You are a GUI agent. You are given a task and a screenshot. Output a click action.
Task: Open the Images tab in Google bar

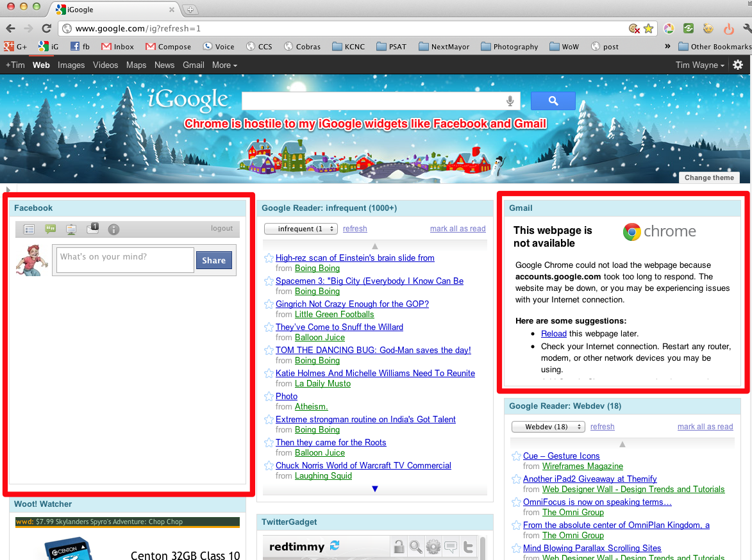[71, 65]
